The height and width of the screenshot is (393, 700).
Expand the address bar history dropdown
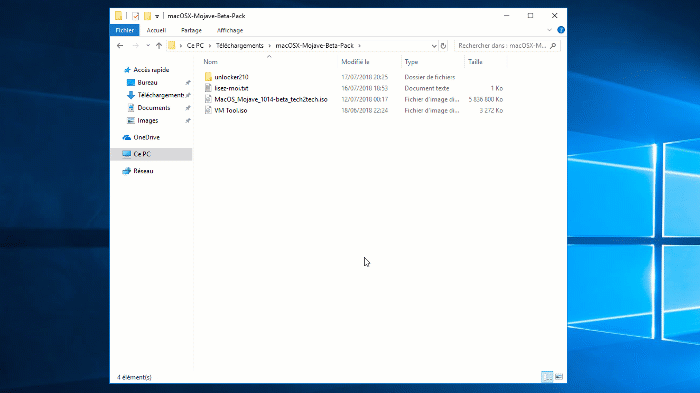pos(434,46)
